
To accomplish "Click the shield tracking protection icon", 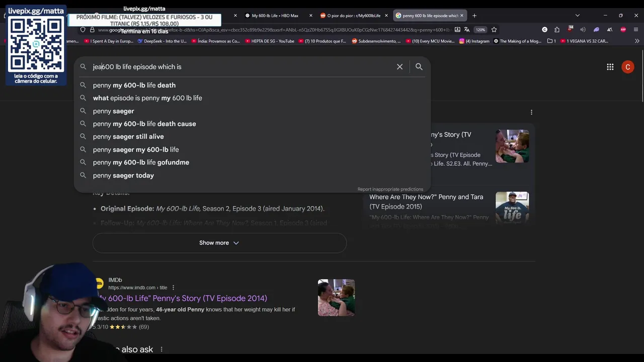I will coord(83,30).
